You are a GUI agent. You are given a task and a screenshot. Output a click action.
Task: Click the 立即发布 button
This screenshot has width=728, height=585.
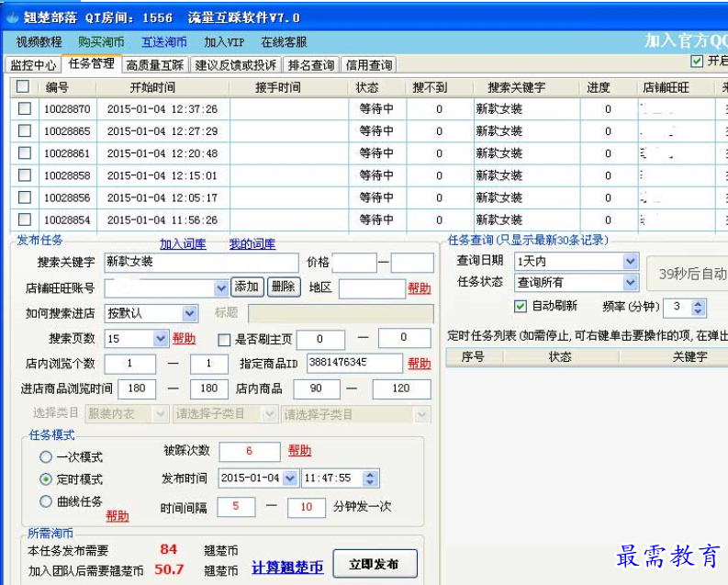click(x=375, y=564)
